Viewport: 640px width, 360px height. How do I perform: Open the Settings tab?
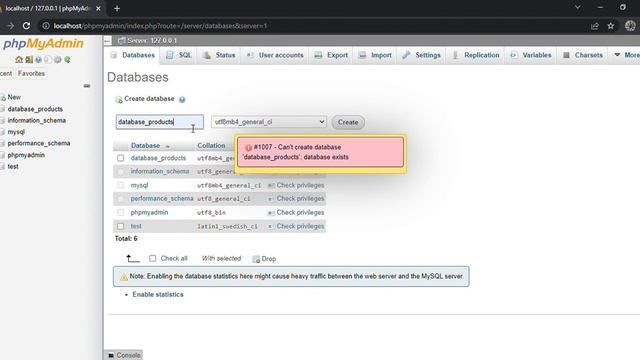[422, 55]
